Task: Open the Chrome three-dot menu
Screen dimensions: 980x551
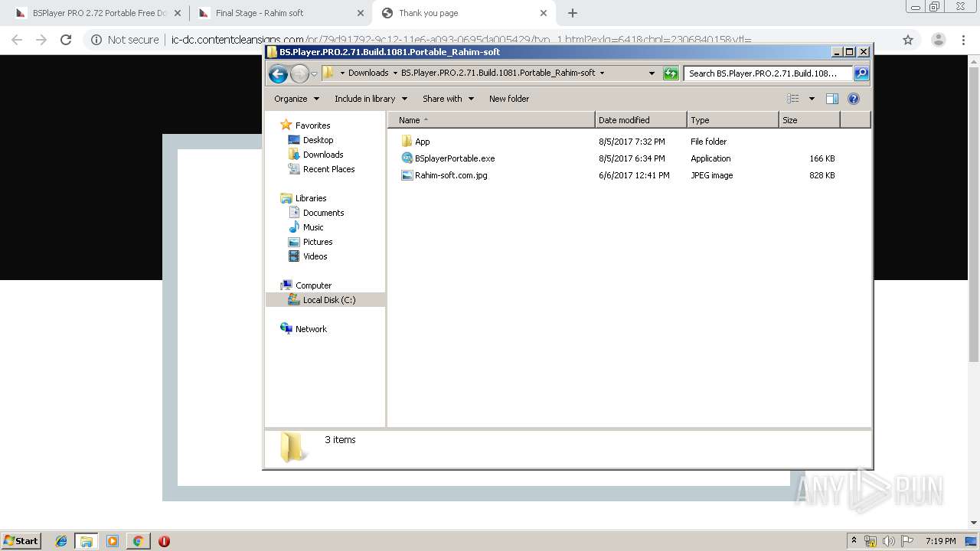Action: [963, 40]
